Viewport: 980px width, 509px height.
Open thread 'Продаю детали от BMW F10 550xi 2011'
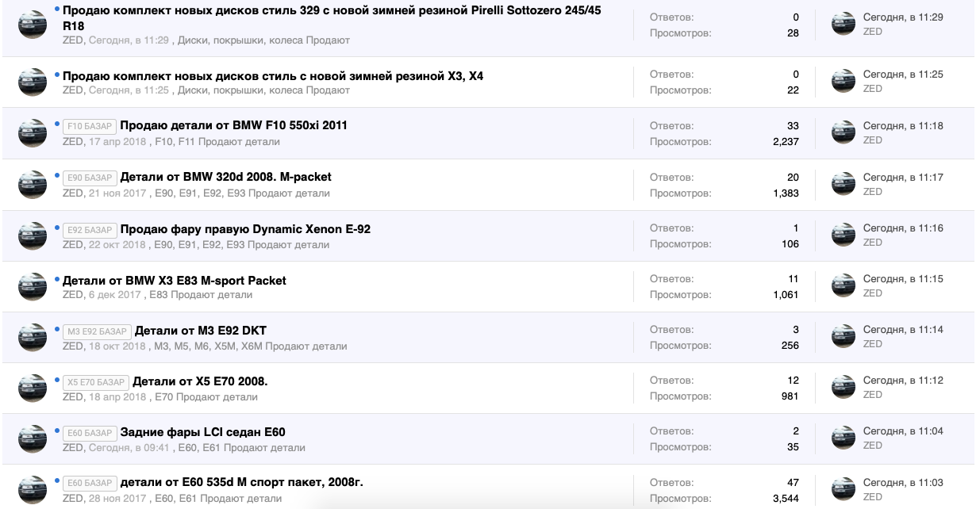pyautogui.click(x=233, y=125)
